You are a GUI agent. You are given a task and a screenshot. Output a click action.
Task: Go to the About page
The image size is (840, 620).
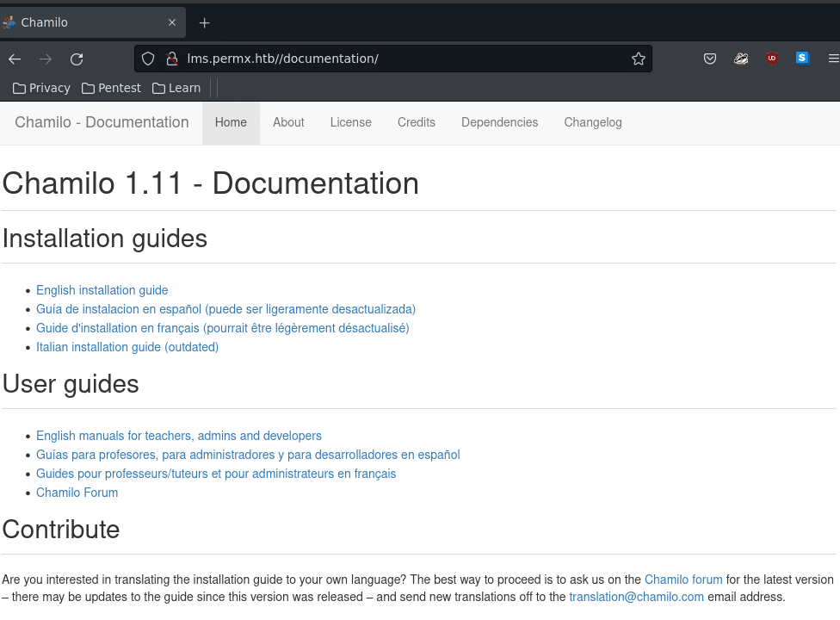click(x=288, y=123)
